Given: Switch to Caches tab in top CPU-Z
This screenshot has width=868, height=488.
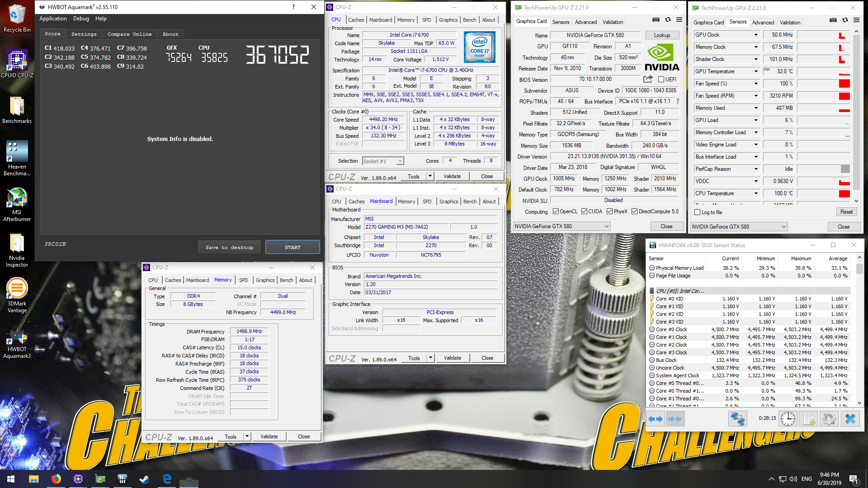Looking at the screenshot, I should (356, 20).
